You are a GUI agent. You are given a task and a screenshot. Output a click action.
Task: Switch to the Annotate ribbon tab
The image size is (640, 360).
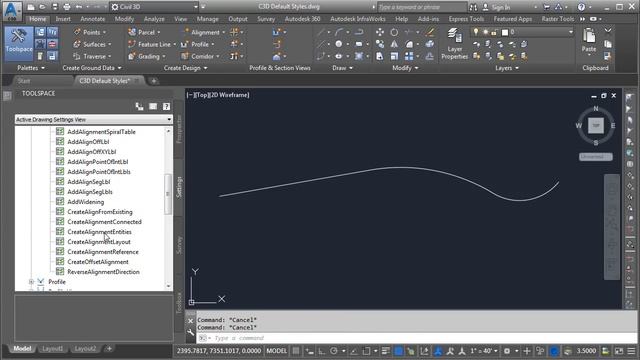pyautogui.click(x=93, y=19)
